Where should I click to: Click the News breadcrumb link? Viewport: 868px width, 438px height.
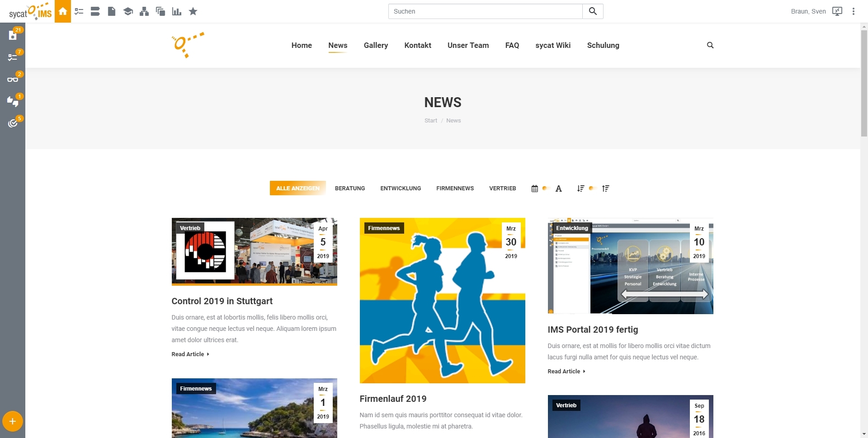[453, 121]
